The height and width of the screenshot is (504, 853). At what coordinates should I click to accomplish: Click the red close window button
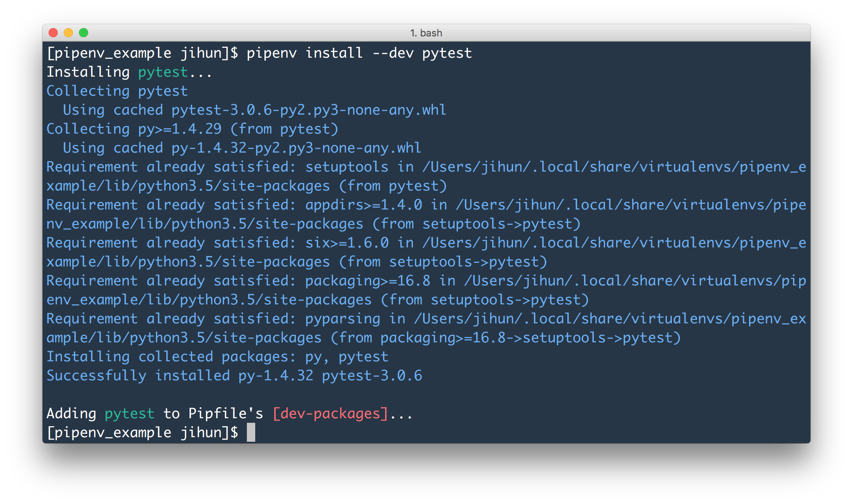tap(53, 33)
